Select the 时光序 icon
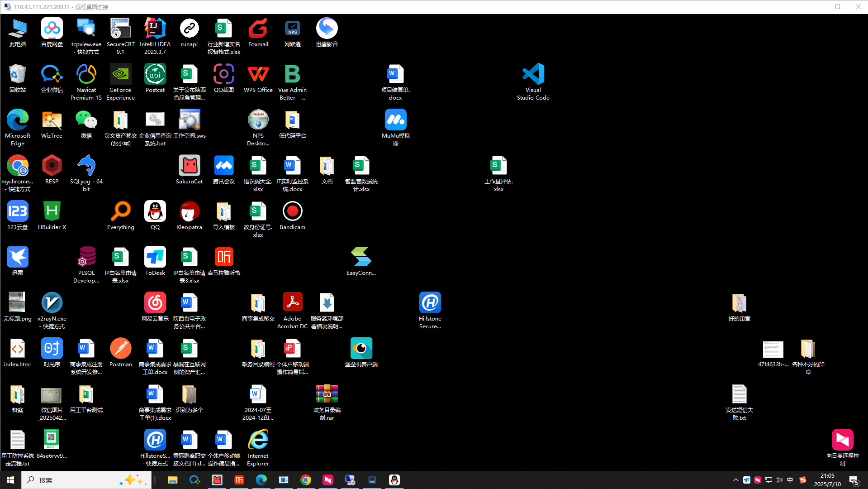Screen dimensions: 868x489 [52, 353]
